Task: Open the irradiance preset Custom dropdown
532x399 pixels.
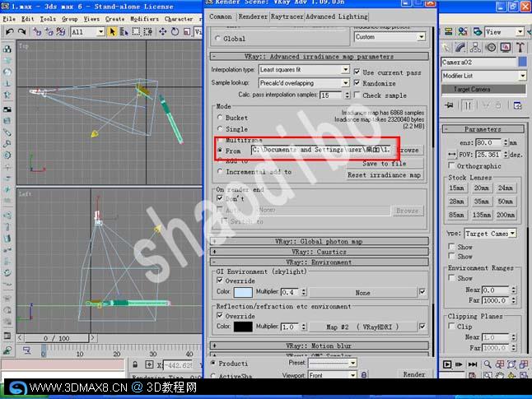Action: click(x=390, y=37)
